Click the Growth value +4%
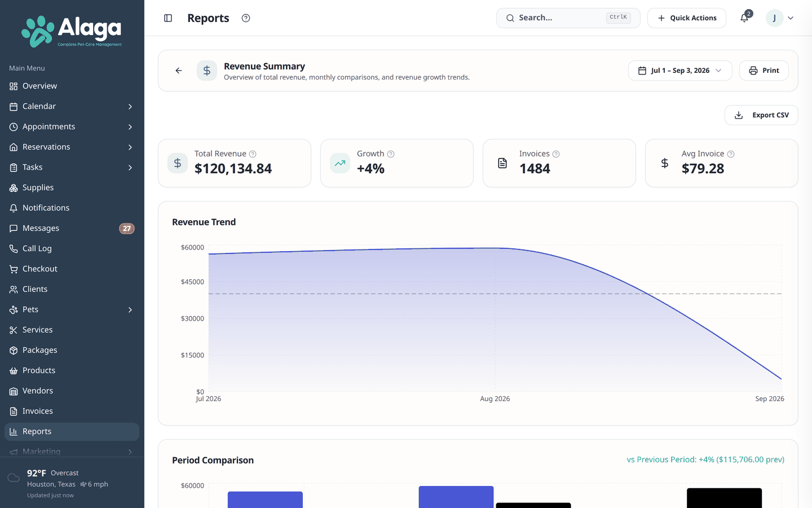The width and height of the screenshot is (812, 508). [370, 169]
